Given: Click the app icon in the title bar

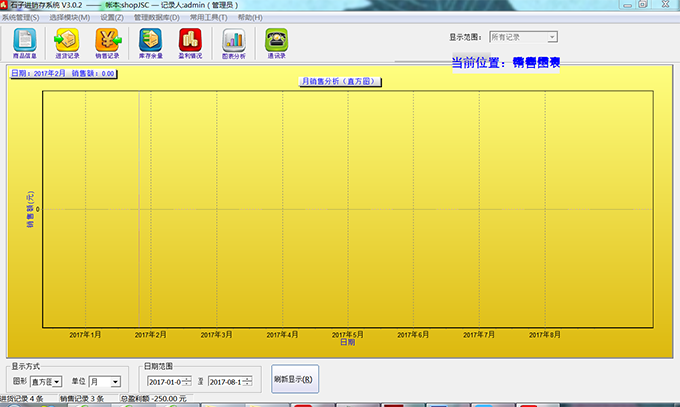Looking at the screenshot, I should pyautogui.click(x=5, y=5).
